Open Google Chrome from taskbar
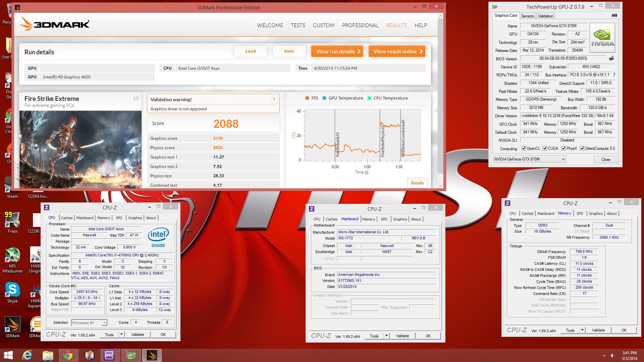Viewport: 644px width, 362px height. coord(68,355)
